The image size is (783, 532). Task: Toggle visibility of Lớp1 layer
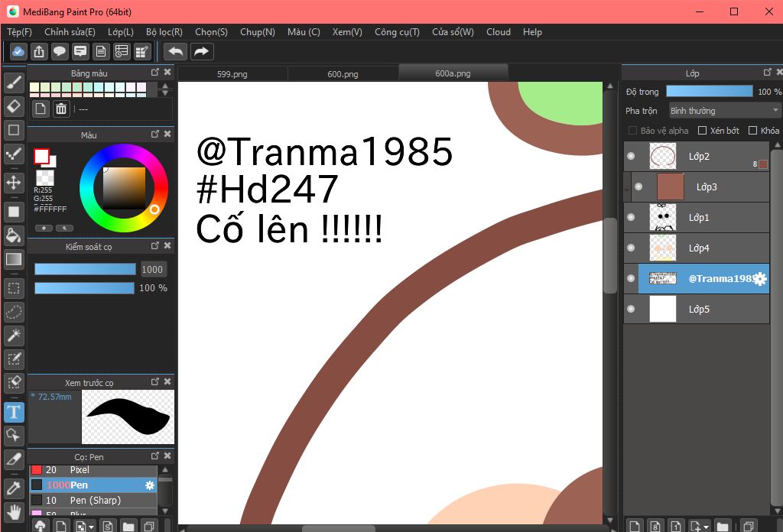[631, 217]
